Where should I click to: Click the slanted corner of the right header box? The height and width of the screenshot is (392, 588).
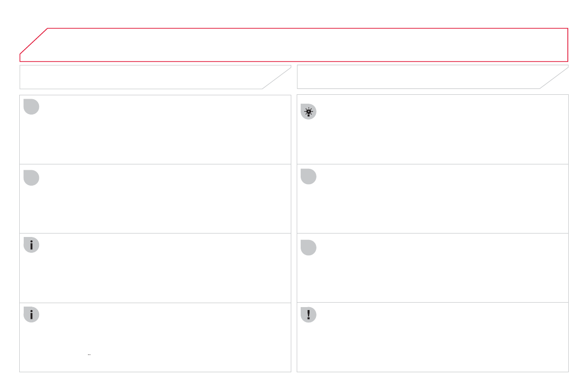click(x=554, y=78)
